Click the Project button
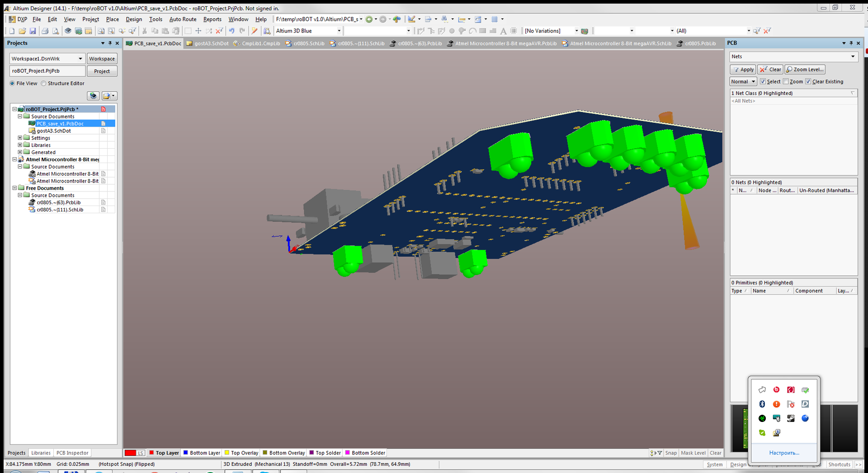Screen dimensions: 868x473 coord(102,71)
